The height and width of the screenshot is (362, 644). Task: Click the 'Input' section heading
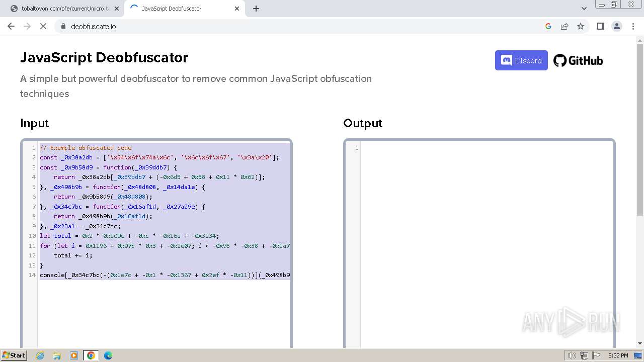pyautogui.click(x=34, y=123)
